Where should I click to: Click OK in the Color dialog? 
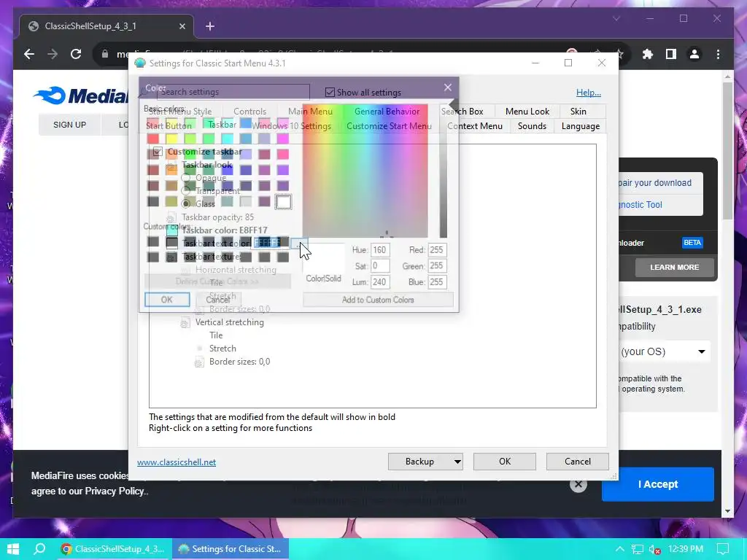[x=167, y=300]
